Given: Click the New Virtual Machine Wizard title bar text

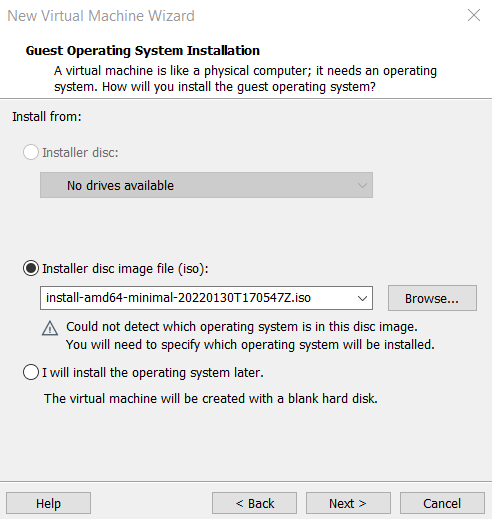Looking at the screenshot, I should point(101,16).
